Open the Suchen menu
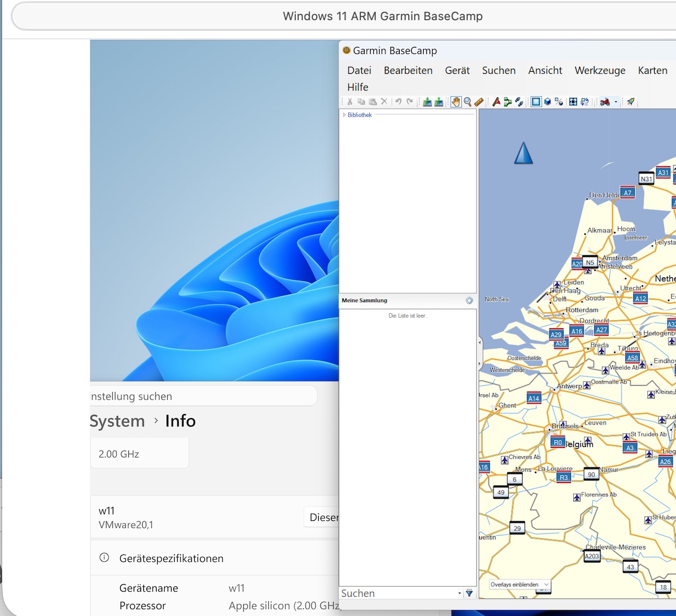Image resolution: width=676 pixels, height=616 pixels. point(499,70)
